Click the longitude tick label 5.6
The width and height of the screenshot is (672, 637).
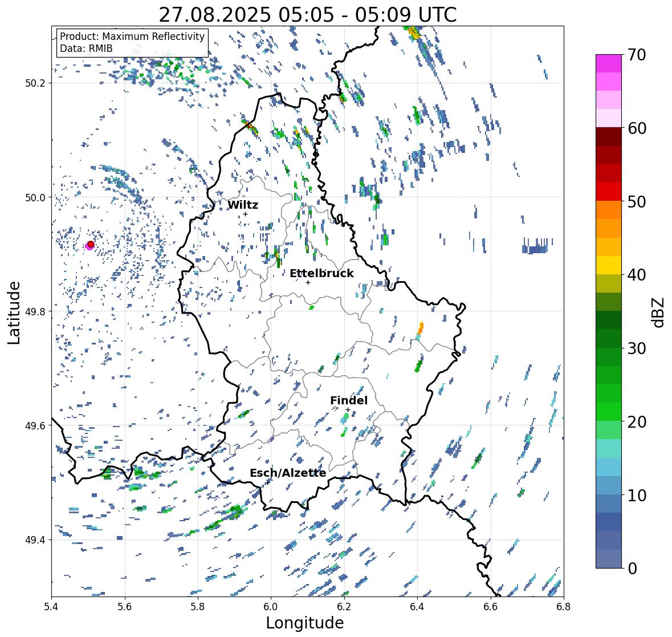(x=125, y=606)
